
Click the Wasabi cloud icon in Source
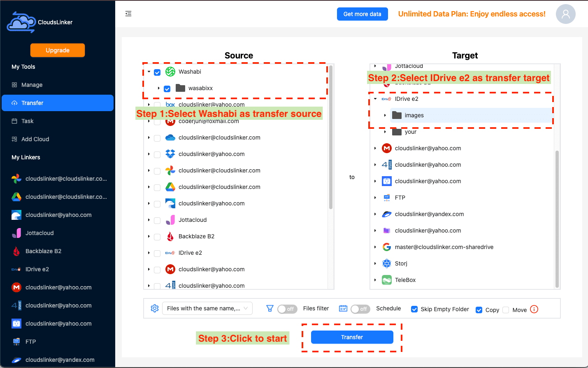click(x=170, y=72)
